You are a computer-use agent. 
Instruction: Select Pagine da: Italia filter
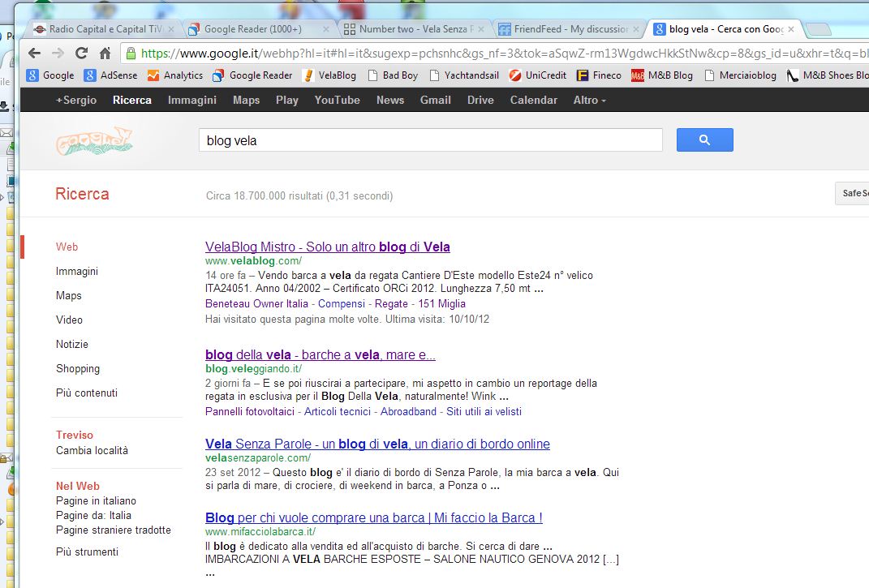93,515
